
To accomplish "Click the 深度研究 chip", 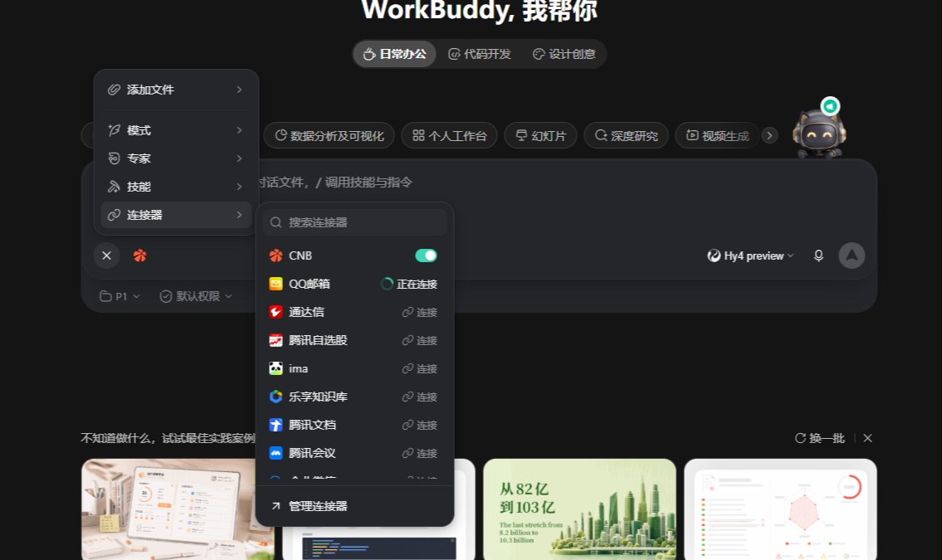I will pos(626,136).
